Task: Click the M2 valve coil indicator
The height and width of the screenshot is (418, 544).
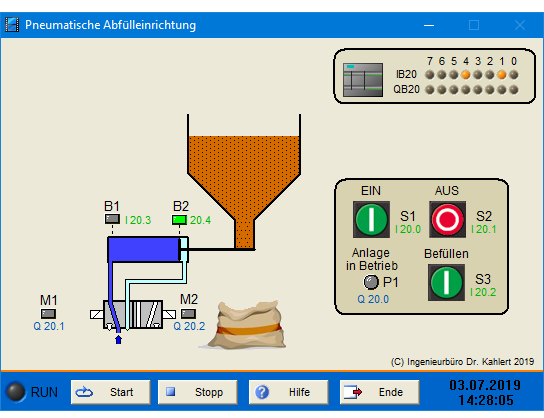Action: (x=188, y=314)
